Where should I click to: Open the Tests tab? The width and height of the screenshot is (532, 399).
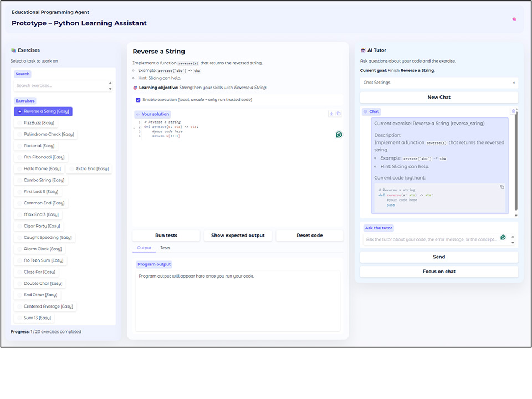(x=165, y=248)
